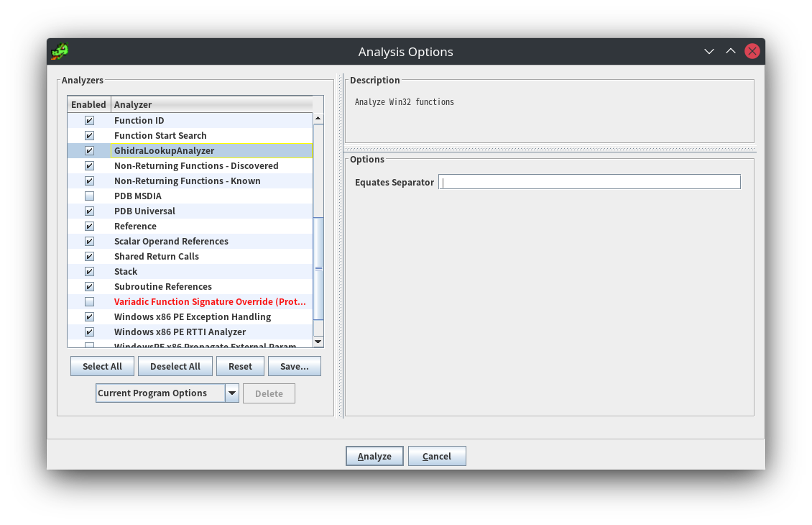Click the analyzer list scrollbar down arrow
The height and width of the screenshot is (525, 812).
click(x=318, y=342)
